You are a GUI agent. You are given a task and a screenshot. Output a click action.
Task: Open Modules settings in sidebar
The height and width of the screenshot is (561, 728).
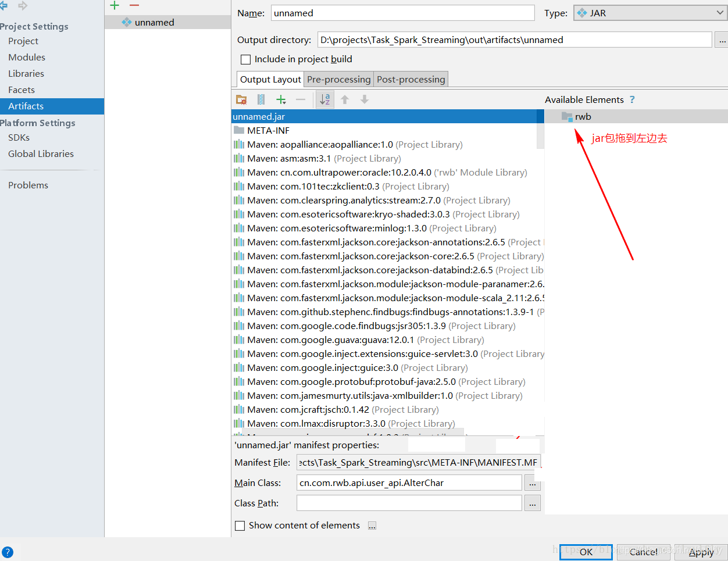tap(27, 57)
